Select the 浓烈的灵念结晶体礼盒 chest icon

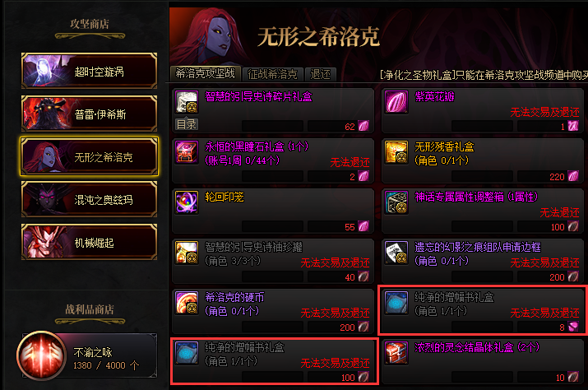(x=396, y=353)
